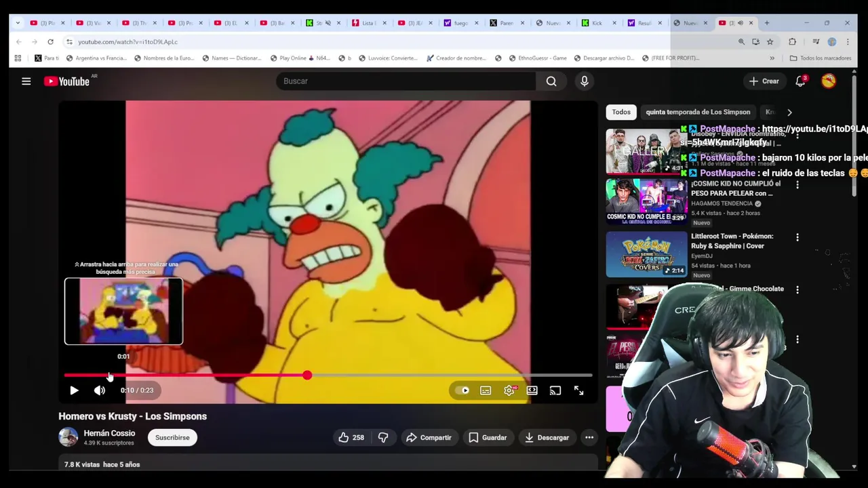Open the zoom magnifier in address bar
The width and height of the screenshot is (868, 488).
click(x=741, y=42)
